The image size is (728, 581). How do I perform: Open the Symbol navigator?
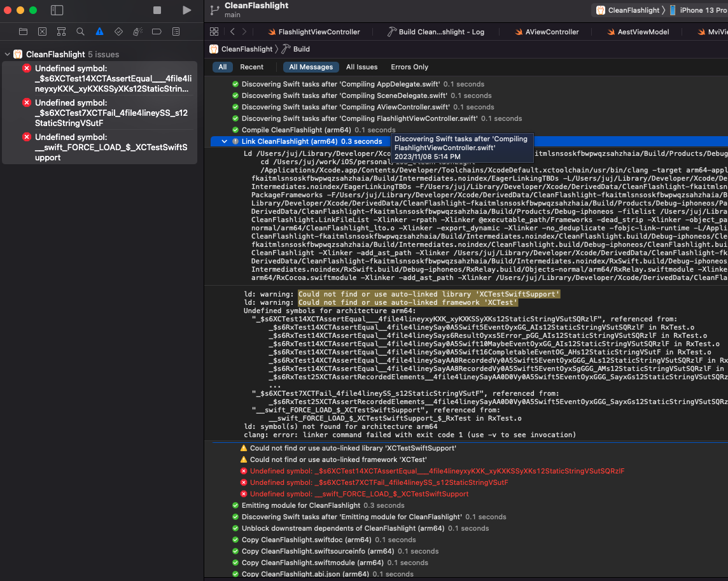(61, 32)
